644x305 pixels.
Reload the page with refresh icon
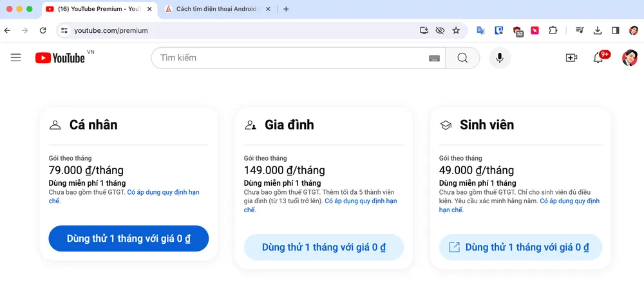[43, 30]
